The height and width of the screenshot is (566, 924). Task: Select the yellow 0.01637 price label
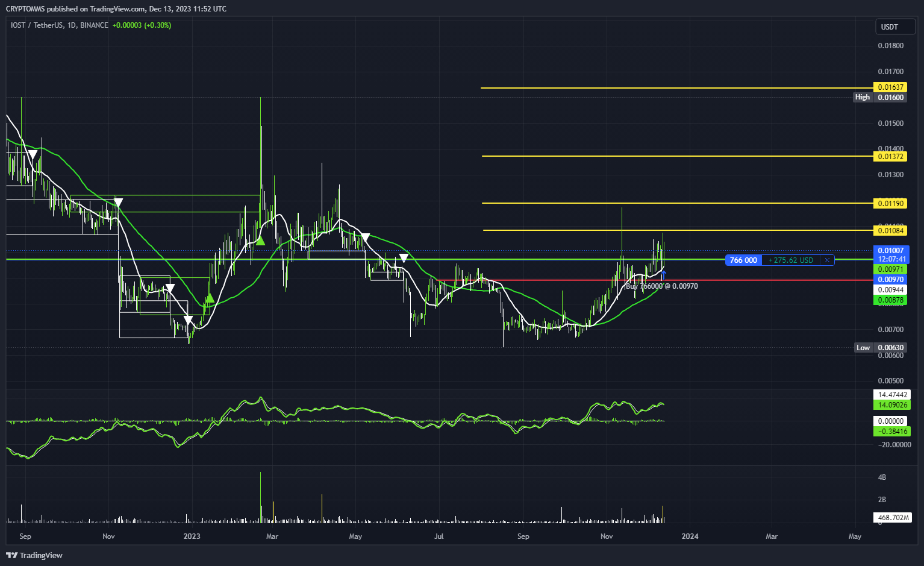tap(890, 87)
